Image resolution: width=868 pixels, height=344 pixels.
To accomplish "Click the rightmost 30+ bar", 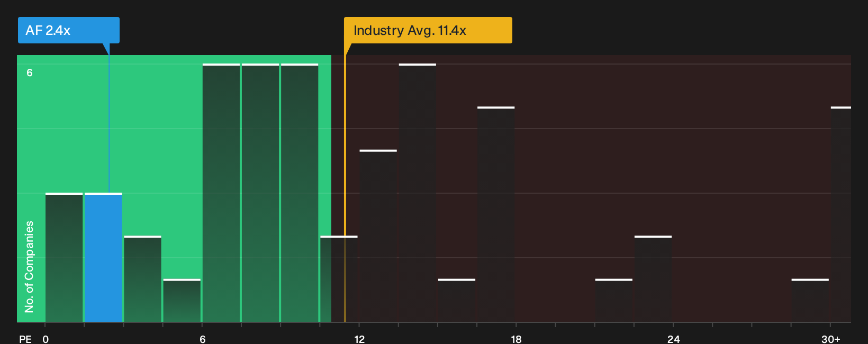I will [x=841, y=214].
